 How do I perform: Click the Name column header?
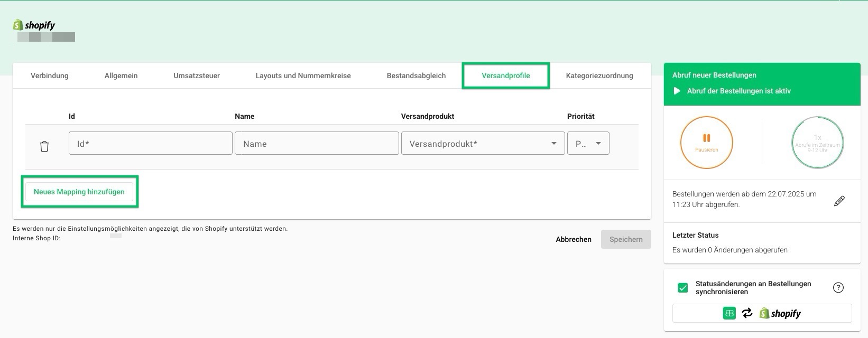(245, 116)
